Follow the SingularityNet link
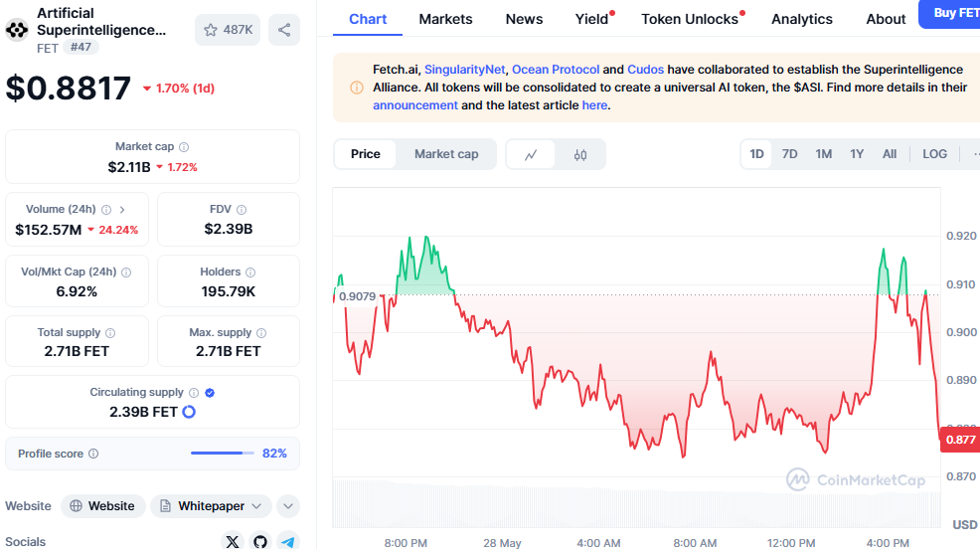This screenshot has width=980, height=549. tap(464, 70)
